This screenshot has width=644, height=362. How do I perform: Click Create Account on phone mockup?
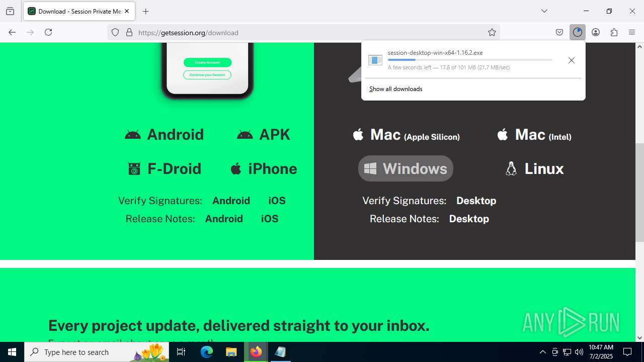[x=207, y=62]
